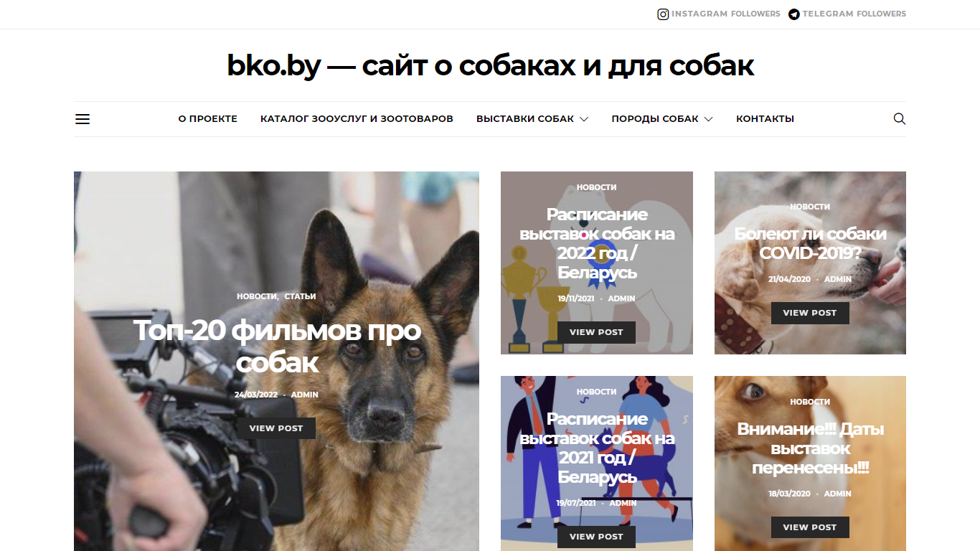Open the О проекте menu item
The image size is (980, 551).
[208, 119]
